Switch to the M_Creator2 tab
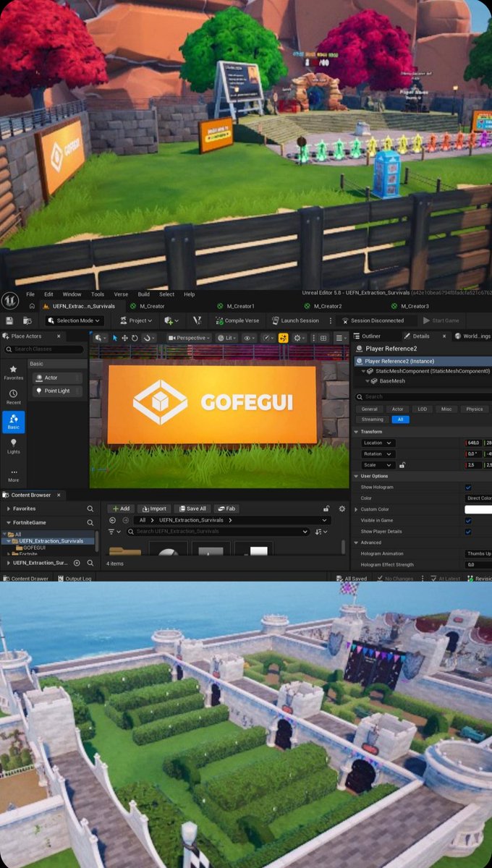The width and height of the screenshot is (492, 868). [x=322, y=306]
